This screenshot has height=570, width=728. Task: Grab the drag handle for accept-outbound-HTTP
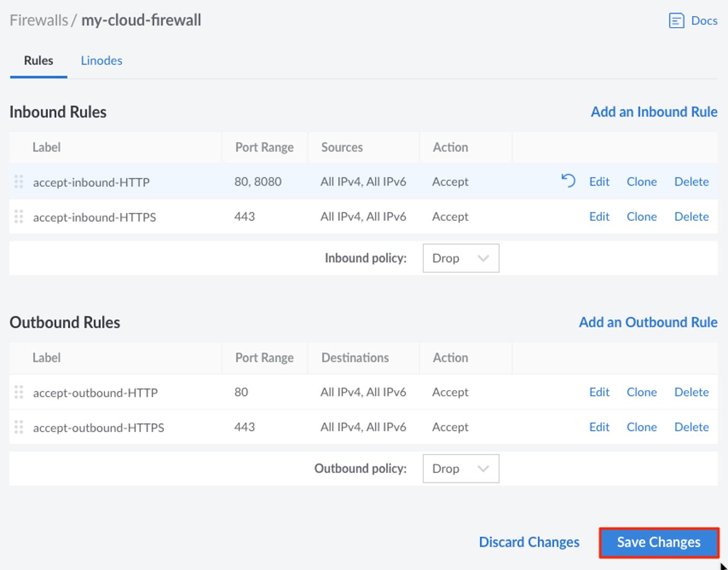(18, 392)
